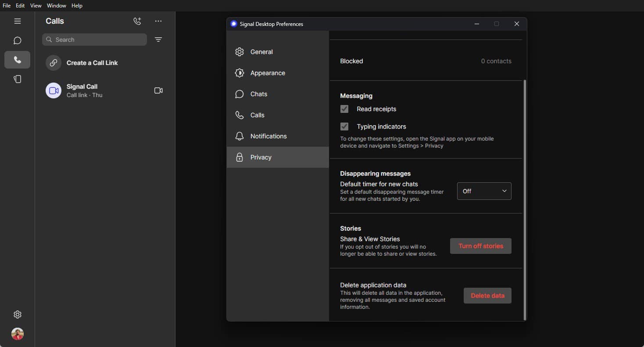Click the Disappearing messages heading
This screenshot has height=347, width=644.
point(375,173)
